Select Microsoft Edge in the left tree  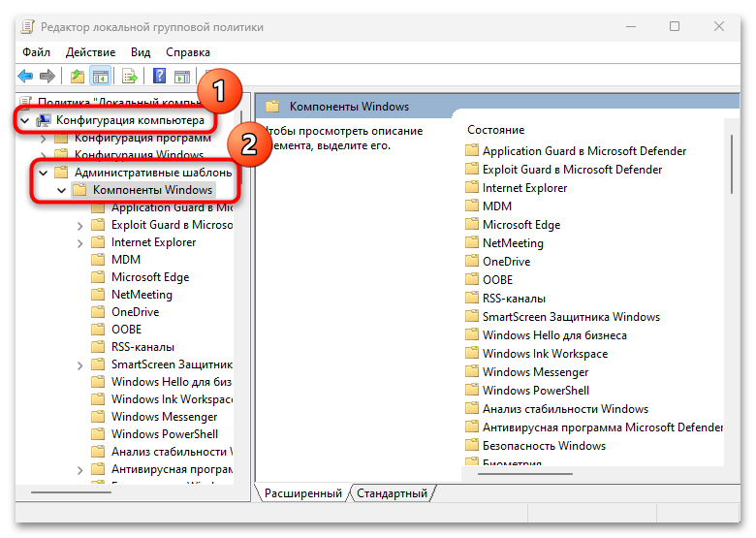pyautogui.click(x=150, y=277)
